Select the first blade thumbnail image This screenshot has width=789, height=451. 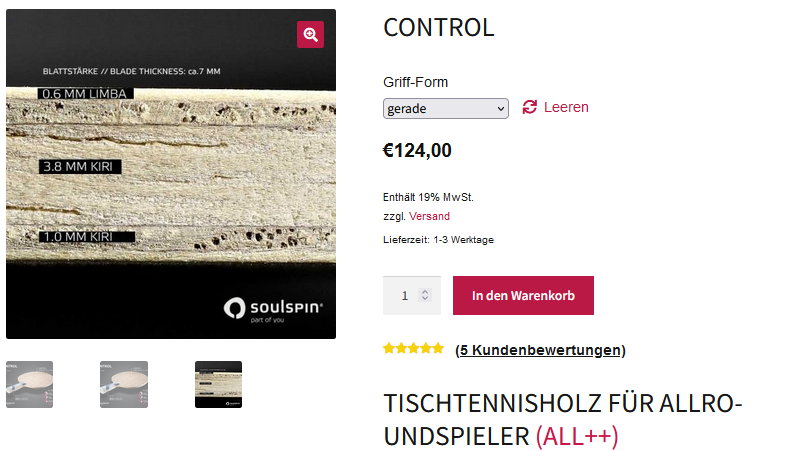[x=29, y=385]
